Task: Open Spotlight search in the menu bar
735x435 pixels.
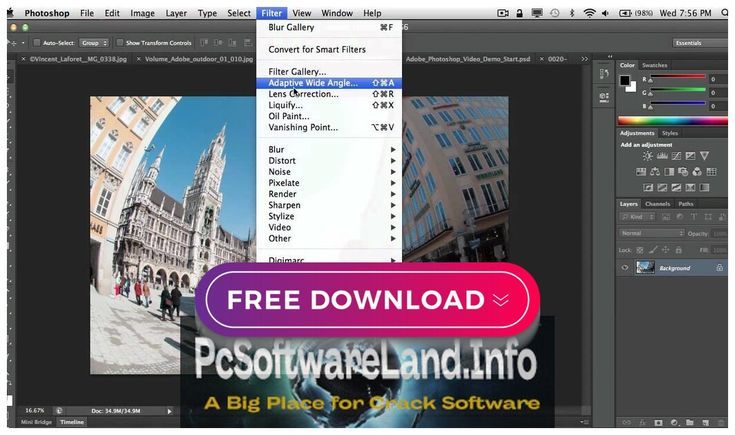Action: click(x=725, y=13)
